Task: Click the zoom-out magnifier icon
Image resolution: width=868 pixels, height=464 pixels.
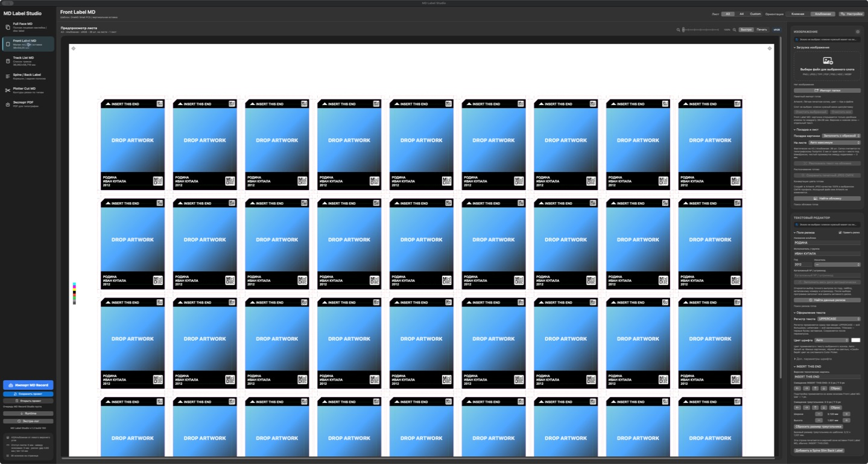Action: click(x=678, y=30)
